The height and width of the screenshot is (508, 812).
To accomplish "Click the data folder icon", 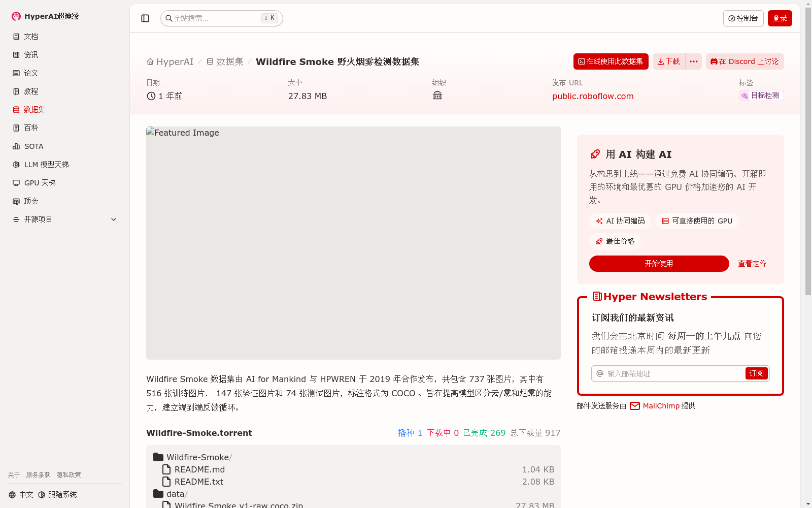I will point(158,494).
